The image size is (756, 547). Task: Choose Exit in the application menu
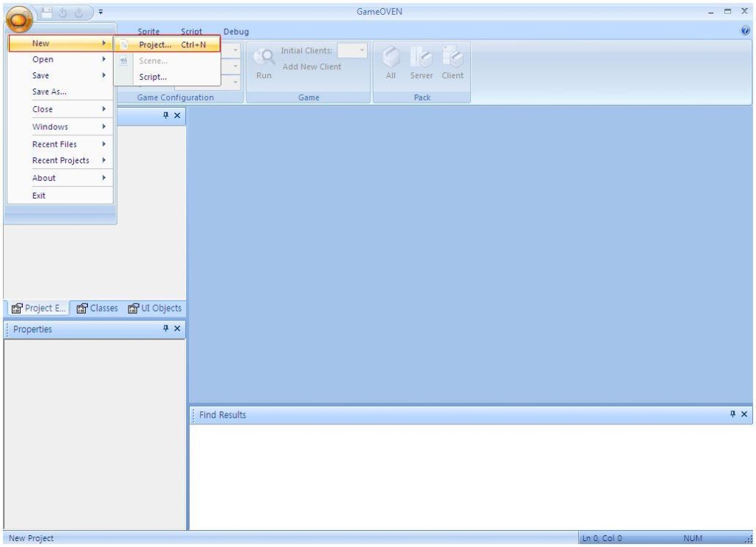(x=61, y=196)
